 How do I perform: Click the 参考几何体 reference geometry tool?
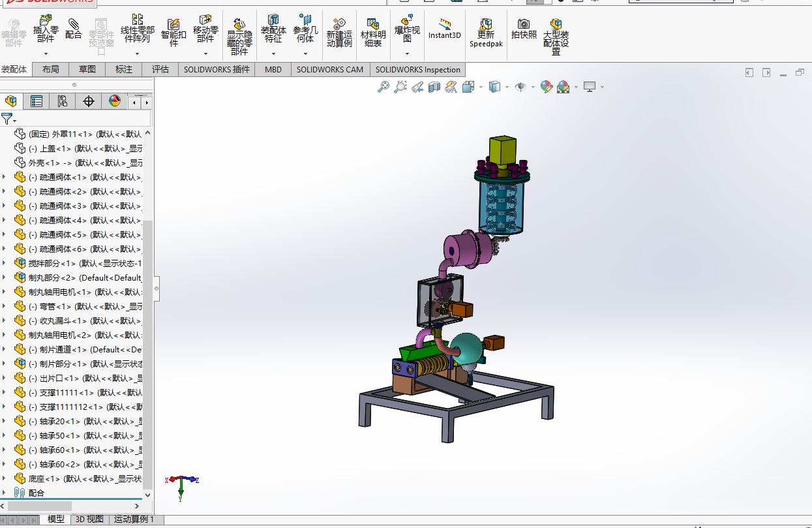click(x=305, y=29)
